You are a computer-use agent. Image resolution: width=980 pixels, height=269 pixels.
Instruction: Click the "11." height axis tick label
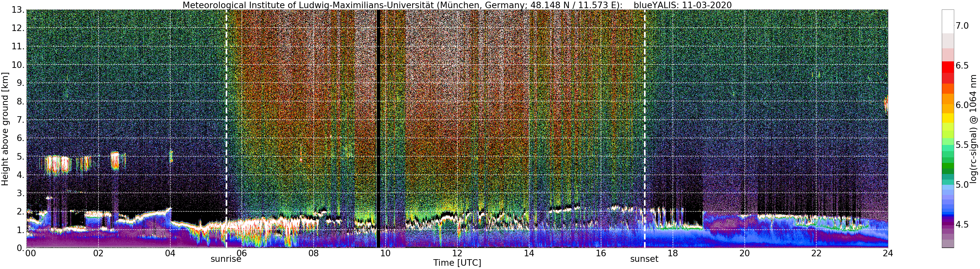point(18,46)
